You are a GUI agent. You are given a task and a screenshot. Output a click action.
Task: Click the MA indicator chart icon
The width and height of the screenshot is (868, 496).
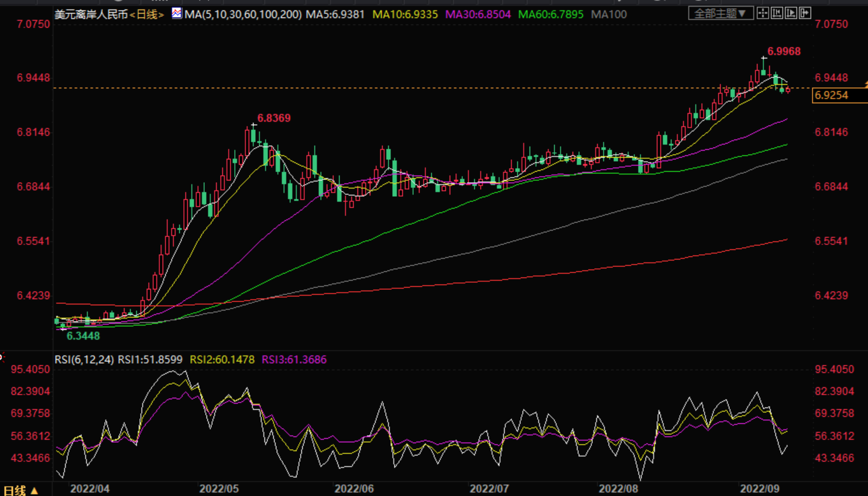[x=176, y=13]
